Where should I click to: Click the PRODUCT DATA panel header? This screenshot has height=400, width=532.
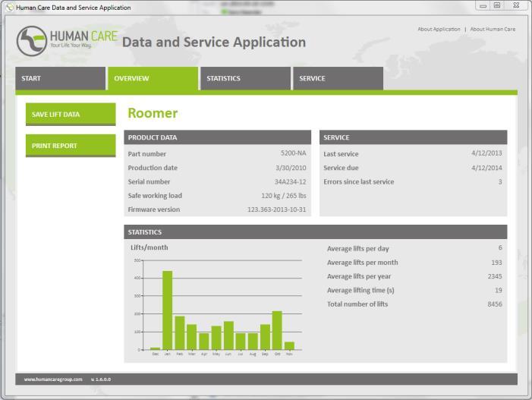coord(218,137)
